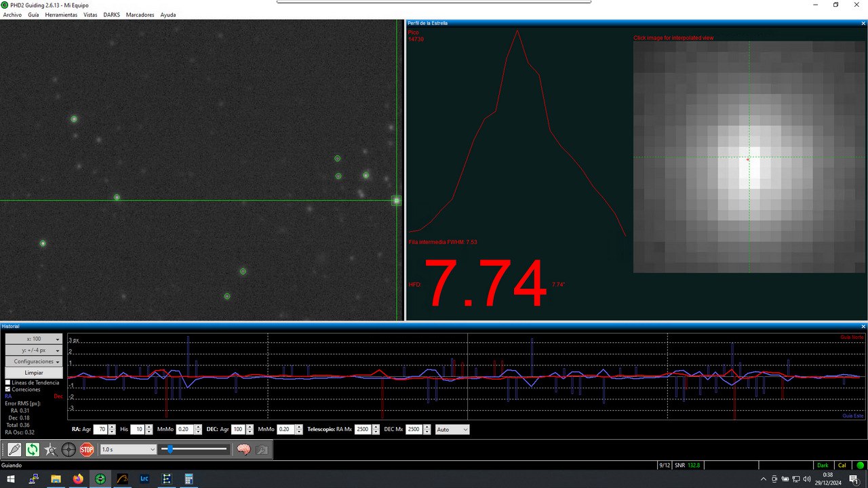Increase DEC Agr value with up arrow
868x488 pixels.
click(250, 427)
